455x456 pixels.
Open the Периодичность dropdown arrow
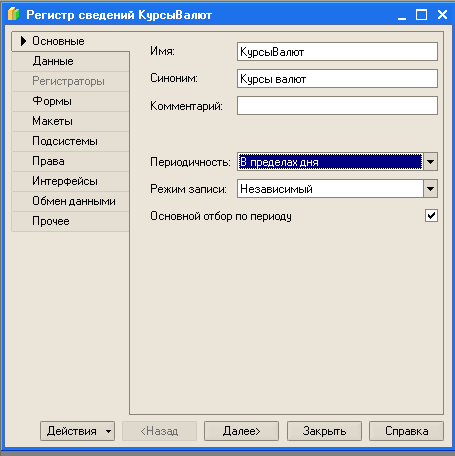tap(431, 162)
